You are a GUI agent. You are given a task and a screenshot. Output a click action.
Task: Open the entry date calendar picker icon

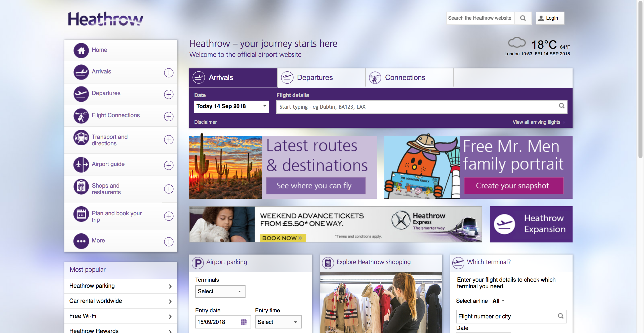tap(244, 322)
